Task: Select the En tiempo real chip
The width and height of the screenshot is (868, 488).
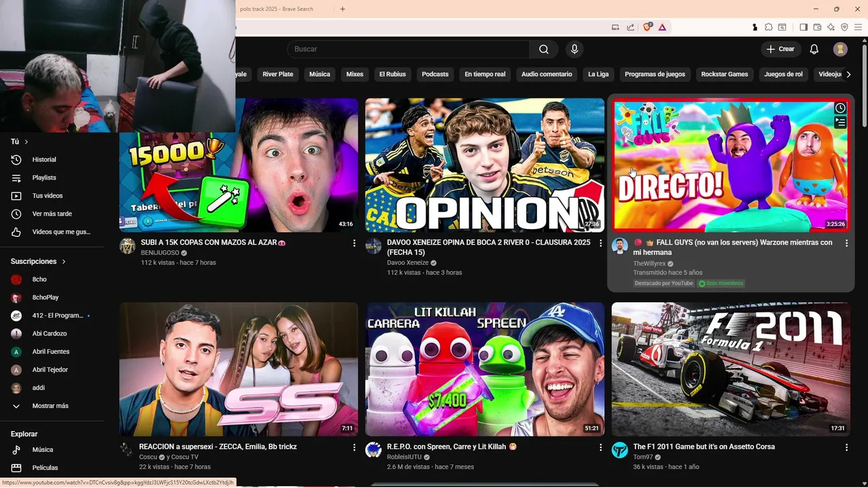Action: point(485,74)
